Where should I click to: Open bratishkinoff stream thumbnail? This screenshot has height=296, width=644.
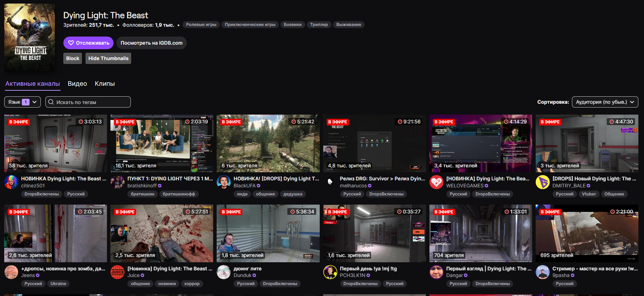click(162, 143)
